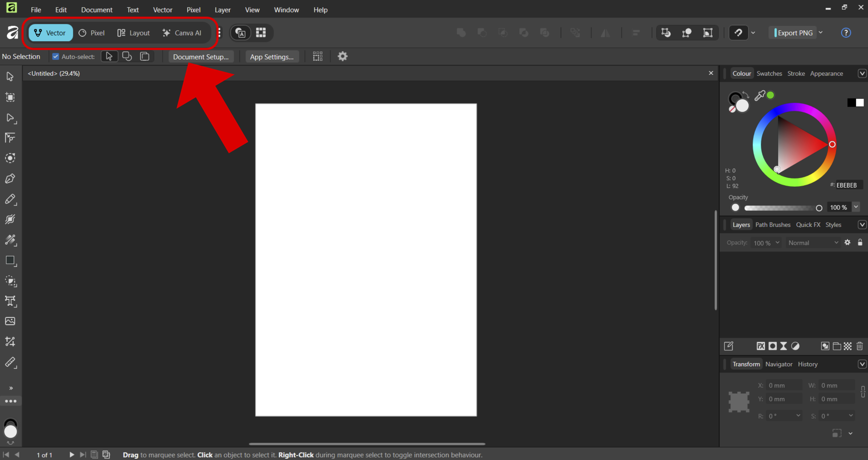Toggle snapping magnet button

click(738, 33)
